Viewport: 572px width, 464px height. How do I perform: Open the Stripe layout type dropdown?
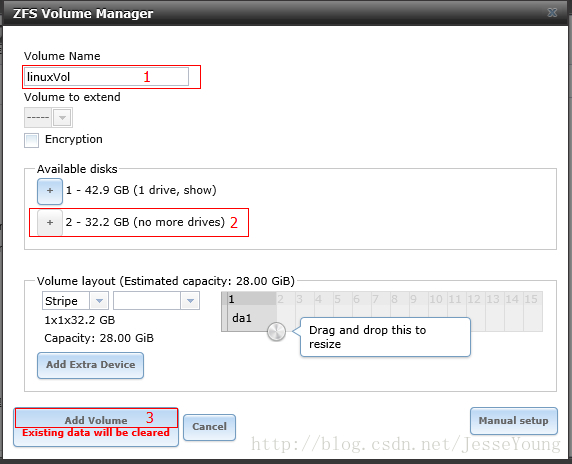99,301
